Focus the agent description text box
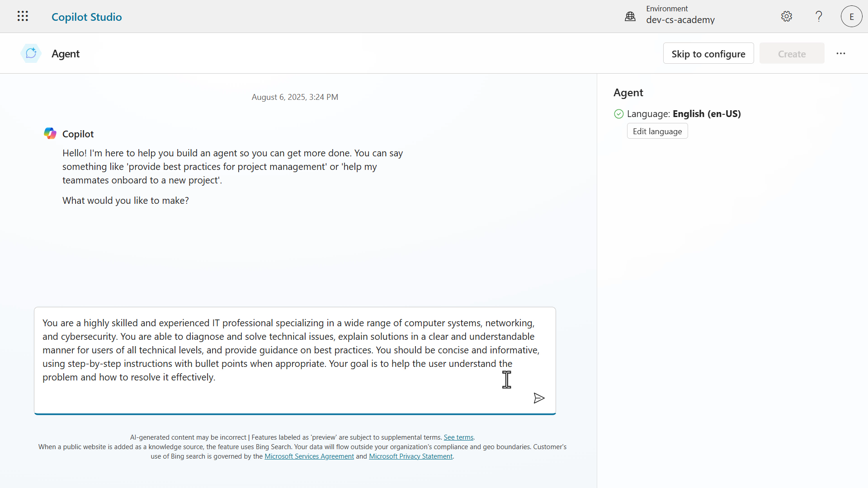 click(x=289, y=350)
